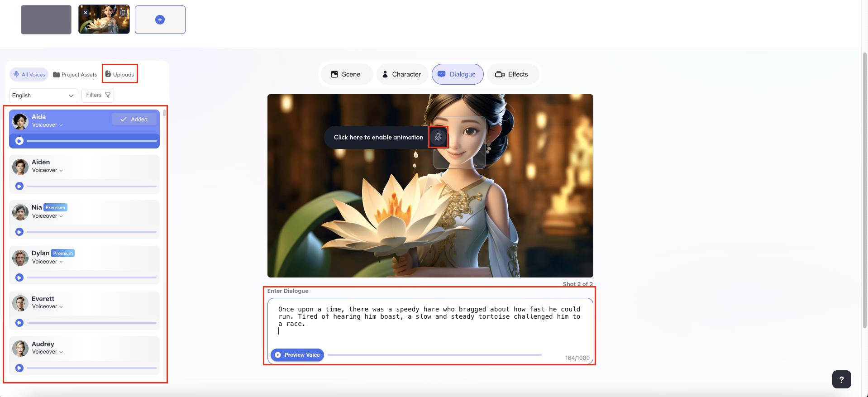Duplicate the second shot thumbnail

pos(123,13)
